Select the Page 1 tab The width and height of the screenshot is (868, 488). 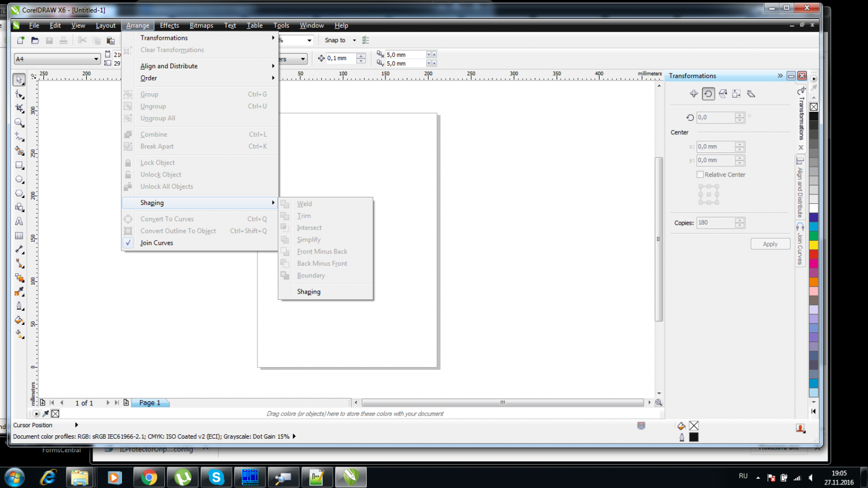[x=150, y=403]
